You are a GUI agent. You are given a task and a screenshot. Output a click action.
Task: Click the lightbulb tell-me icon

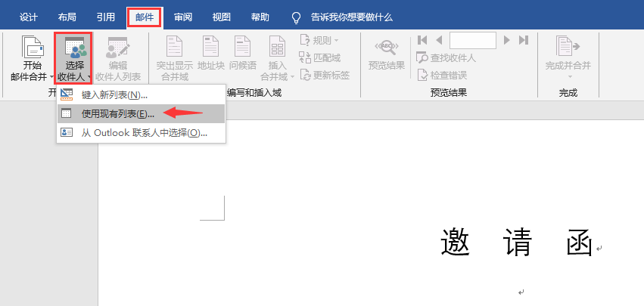pos(296,17)
